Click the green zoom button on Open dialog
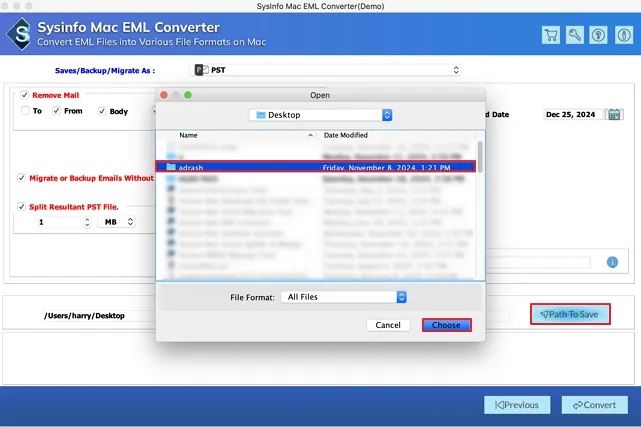Viewport: 641px width, 427px height. [188, 95]
